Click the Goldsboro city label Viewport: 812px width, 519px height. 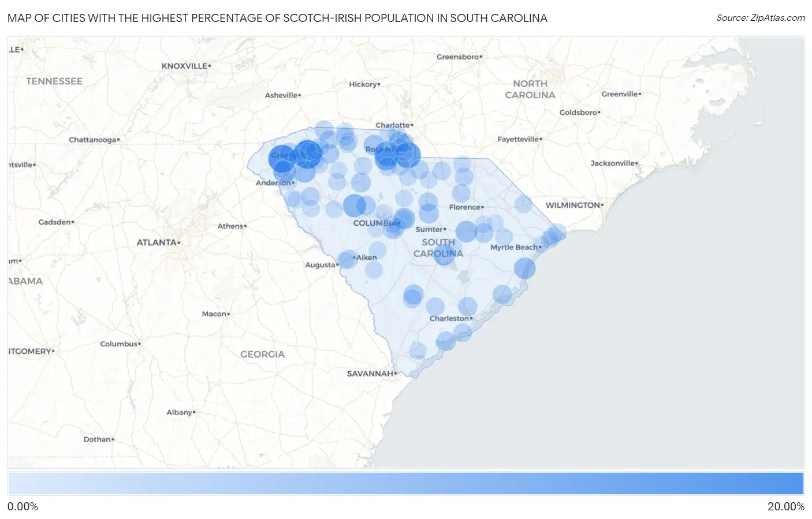[578, 113]
